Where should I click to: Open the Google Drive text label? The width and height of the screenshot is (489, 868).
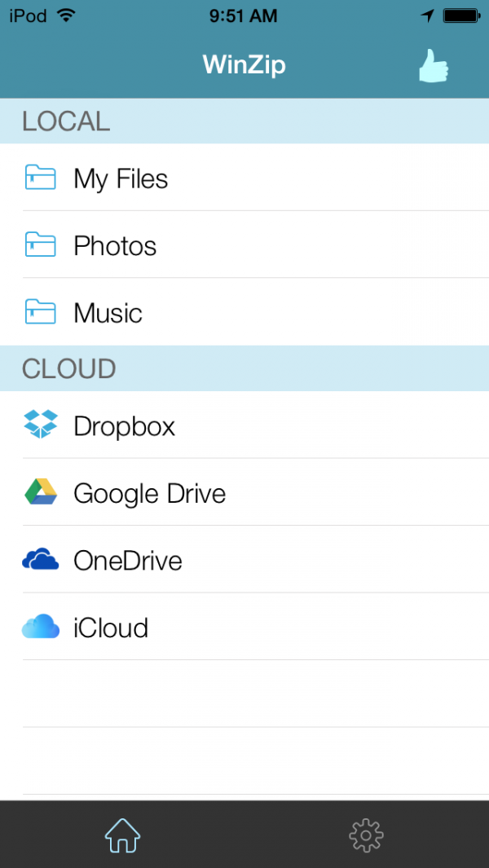click(149, 494)
